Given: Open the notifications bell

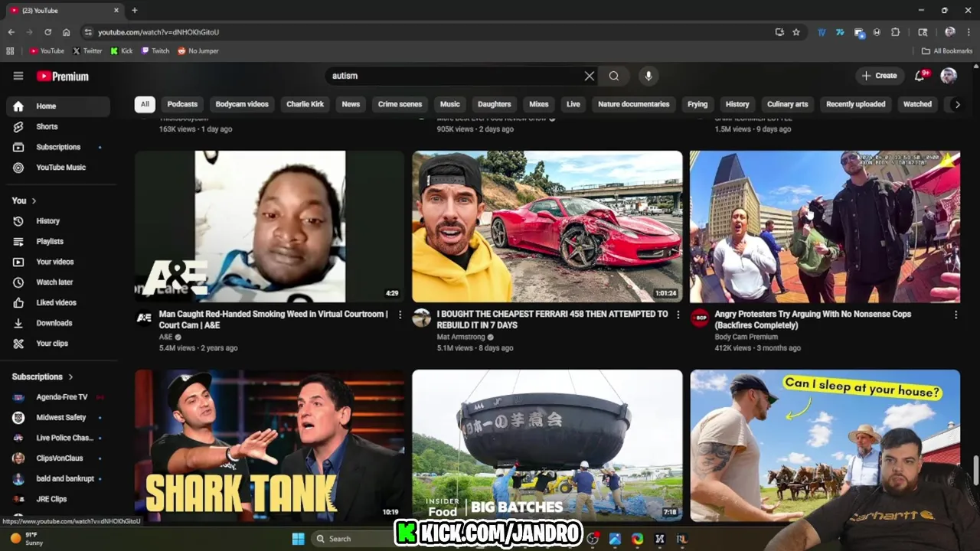Looking at the screenshot, I should (920, 76).
